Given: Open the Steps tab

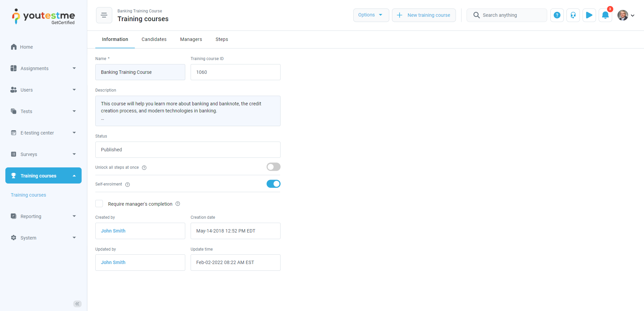Looking at the screenshot, I should (x=221, y=39).
